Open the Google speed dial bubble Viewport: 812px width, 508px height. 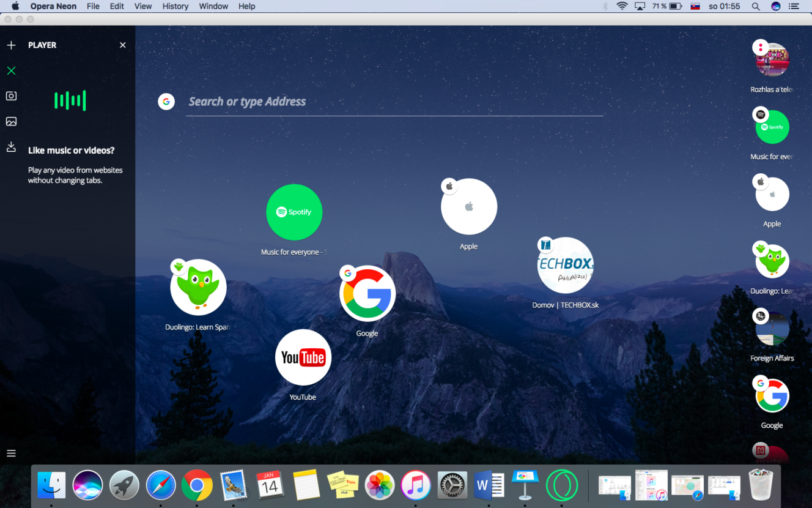(367, 294)
